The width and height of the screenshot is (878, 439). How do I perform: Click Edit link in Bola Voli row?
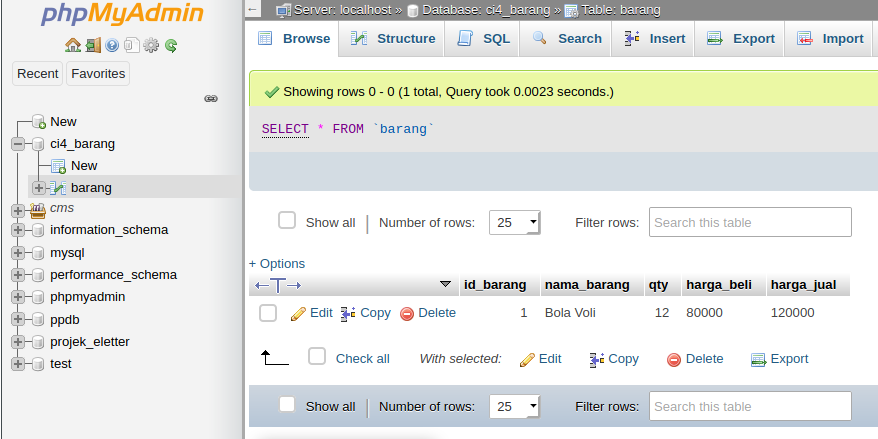tap(321, 313)
